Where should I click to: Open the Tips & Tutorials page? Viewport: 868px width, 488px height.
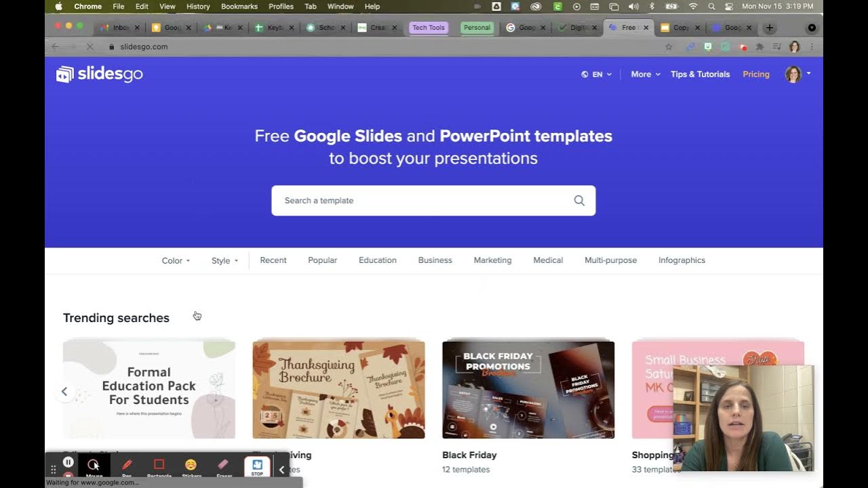(x=700, y=75)
